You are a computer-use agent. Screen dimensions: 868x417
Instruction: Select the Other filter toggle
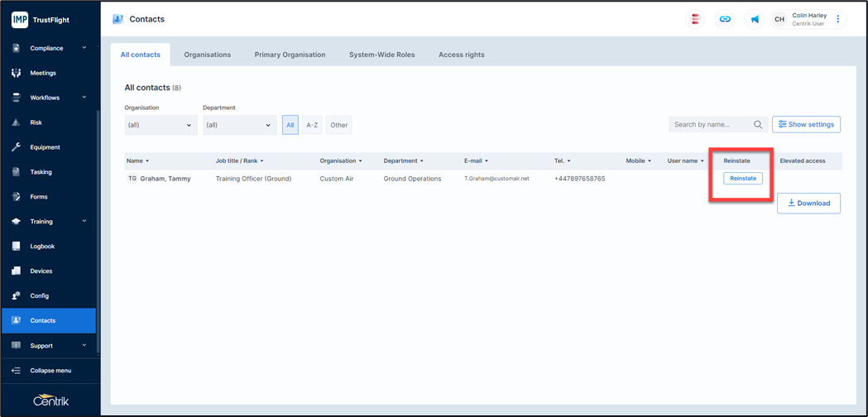(339, 125)
